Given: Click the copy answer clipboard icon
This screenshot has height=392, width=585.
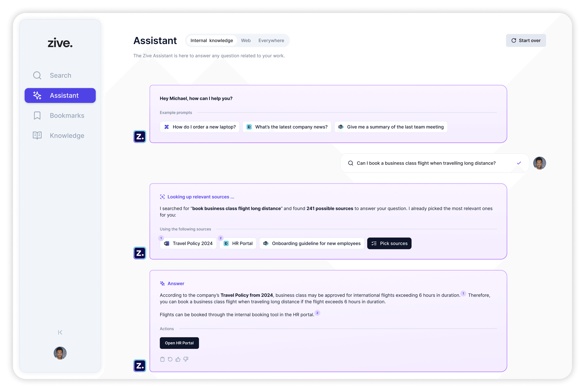Looking at the screenshot, I should coord(162,359).
